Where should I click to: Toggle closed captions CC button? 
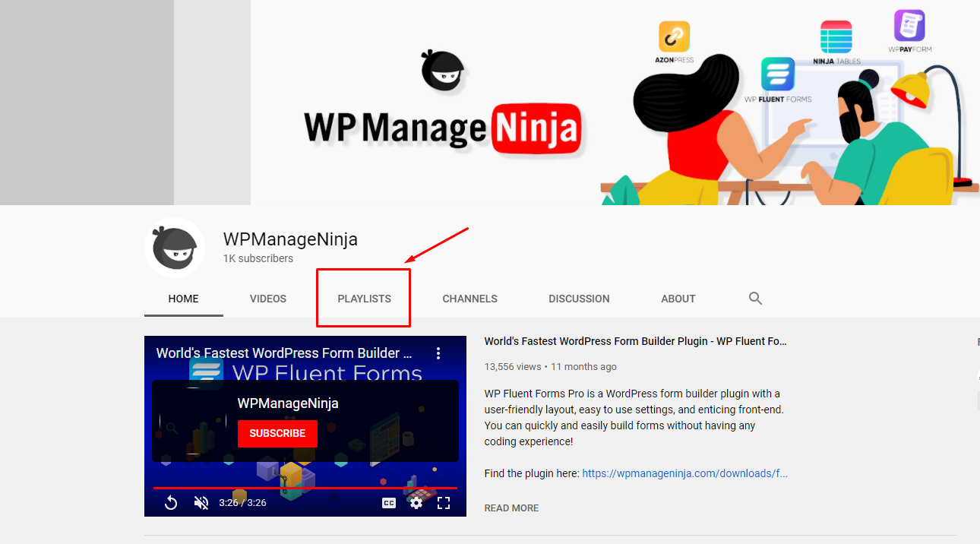(x=388, y=503)
